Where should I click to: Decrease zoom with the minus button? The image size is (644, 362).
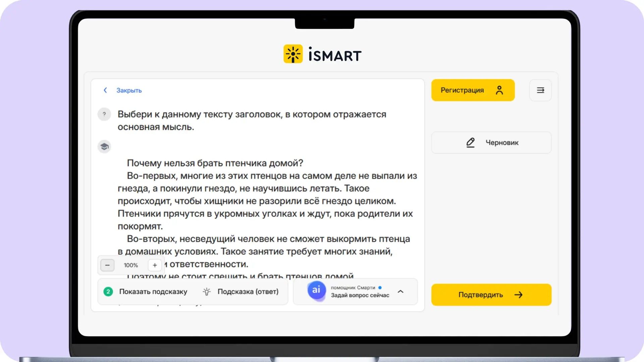pos(107,265)
